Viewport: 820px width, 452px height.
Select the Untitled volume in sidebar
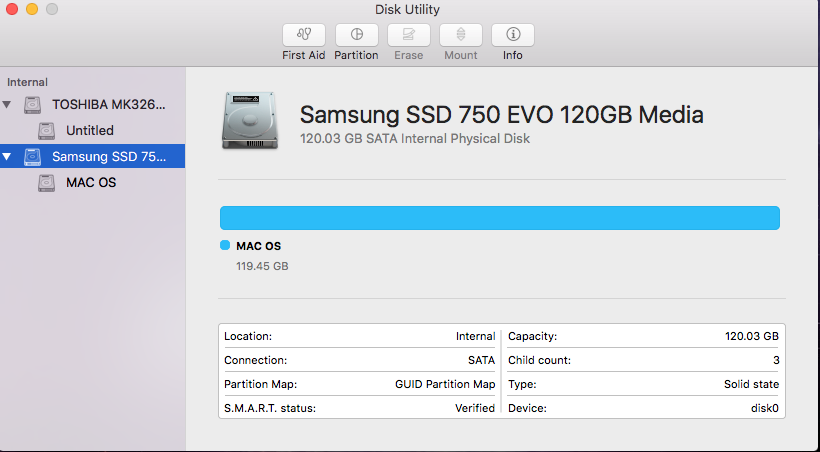pos(89,131)
